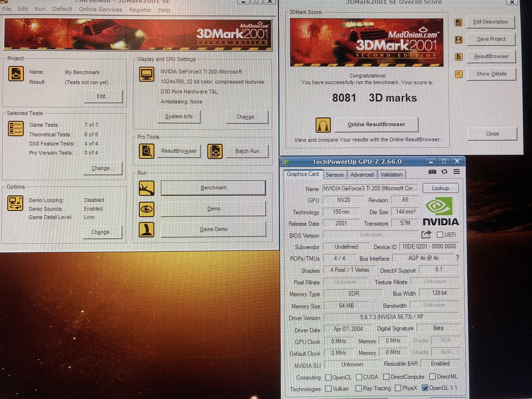Toggle the CUDA checkbox

point(359,377)
